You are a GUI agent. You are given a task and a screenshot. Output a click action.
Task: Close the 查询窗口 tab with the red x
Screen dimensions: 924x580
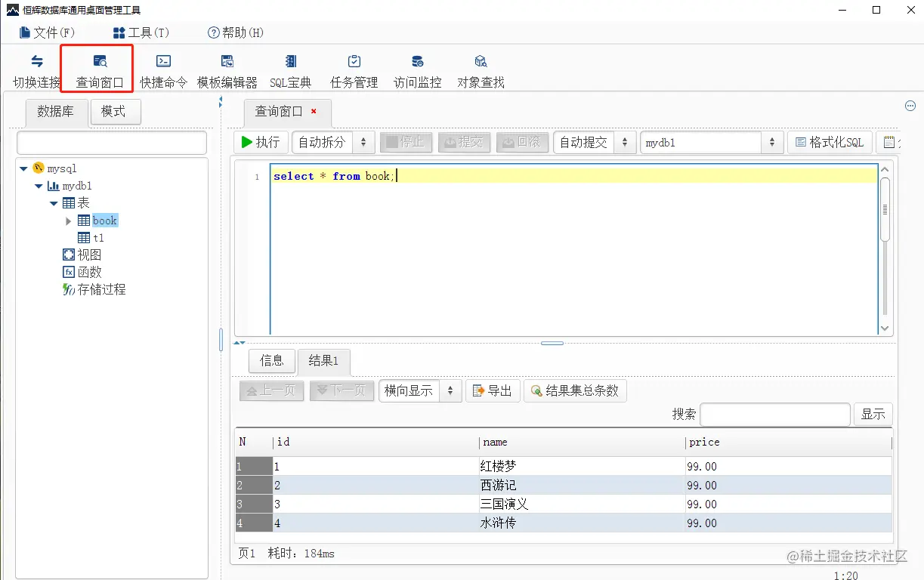[x=314, y=112]
